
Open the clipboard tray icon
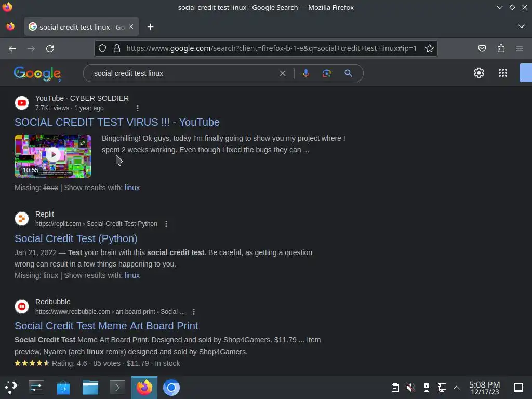(395, 388)
